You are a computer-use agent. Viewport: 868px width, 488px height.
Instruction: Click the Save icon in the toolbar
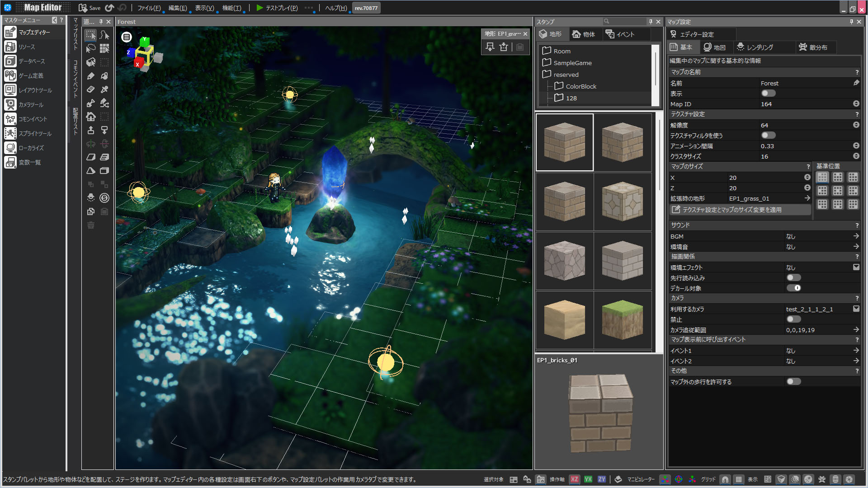click(x=83, y=8)
